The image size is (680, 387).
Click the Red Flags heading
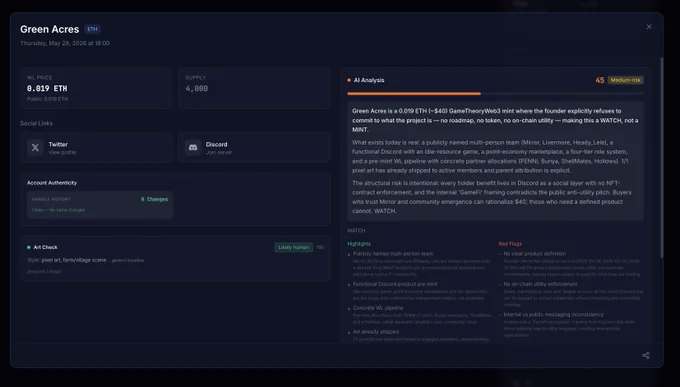click(510, 244)
